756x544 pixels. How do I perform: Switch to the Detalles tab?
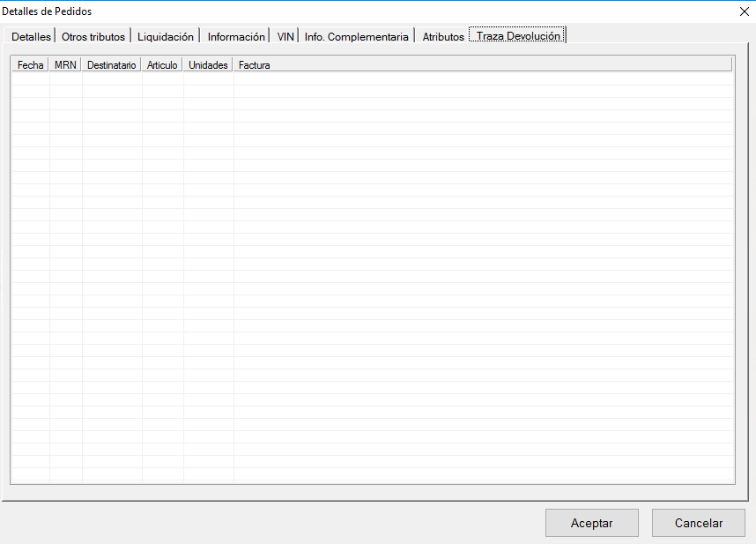(31, 37)
